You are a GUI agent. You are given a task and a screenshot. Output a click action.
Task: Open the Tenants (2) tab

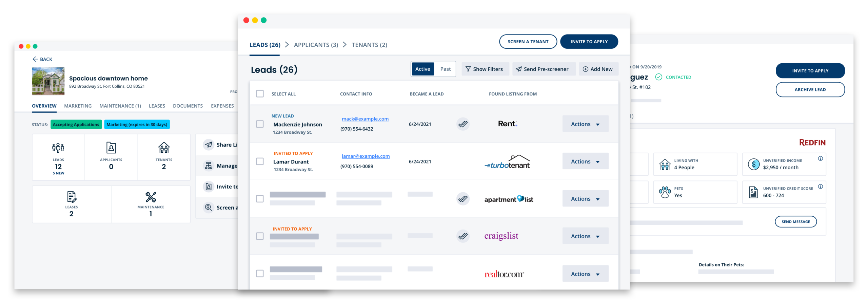click(x=369, y=45)
